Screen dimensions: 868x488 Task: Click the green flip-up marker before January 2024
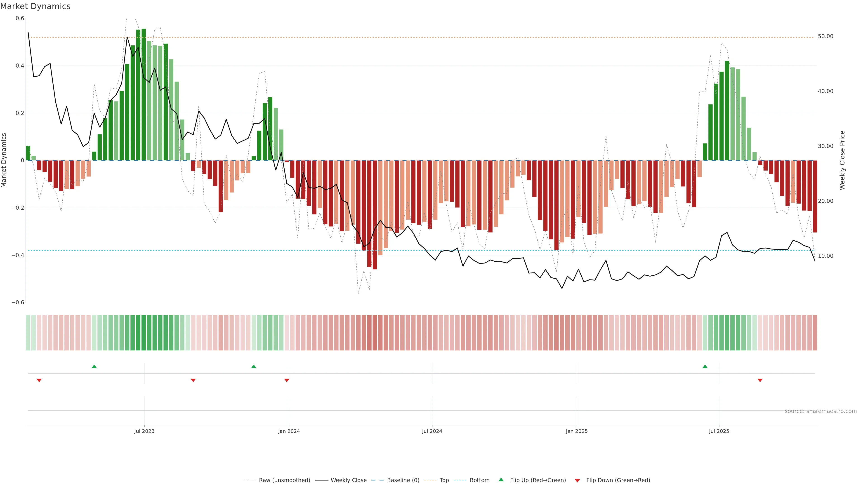[x=254, y=366]
